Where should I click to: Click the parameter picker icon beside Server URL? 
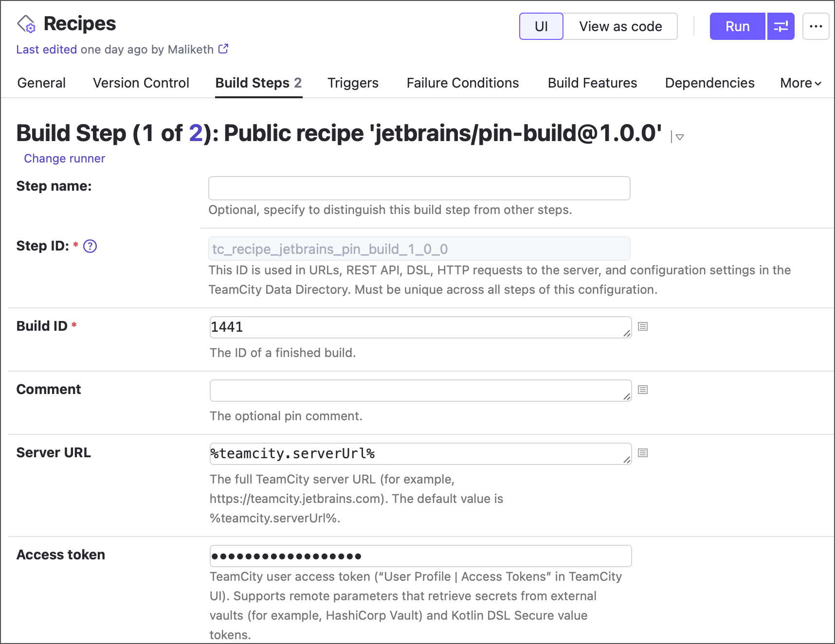[x=642, y=453]
